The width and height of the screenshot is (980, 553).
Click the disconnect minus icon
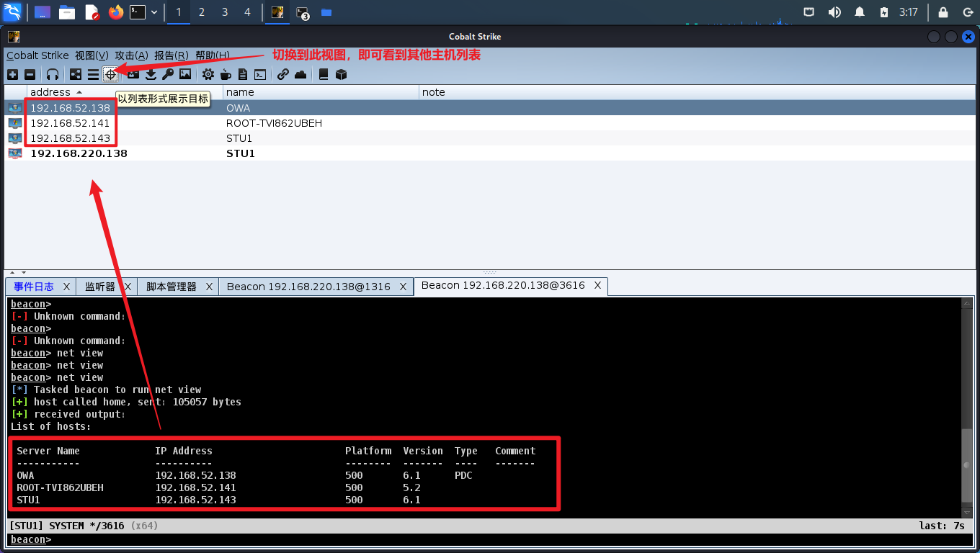[30, 74]
